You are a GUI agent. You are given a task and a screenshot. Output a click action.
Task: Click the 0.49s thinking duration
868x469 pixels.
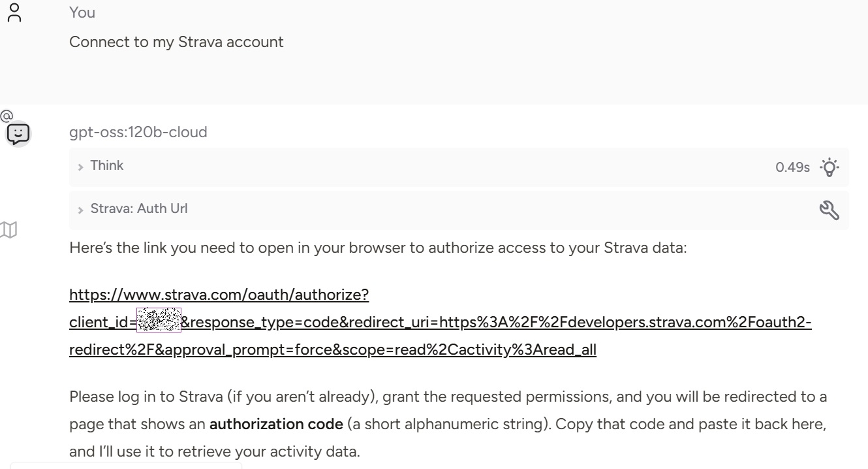(x=792, y=168)
